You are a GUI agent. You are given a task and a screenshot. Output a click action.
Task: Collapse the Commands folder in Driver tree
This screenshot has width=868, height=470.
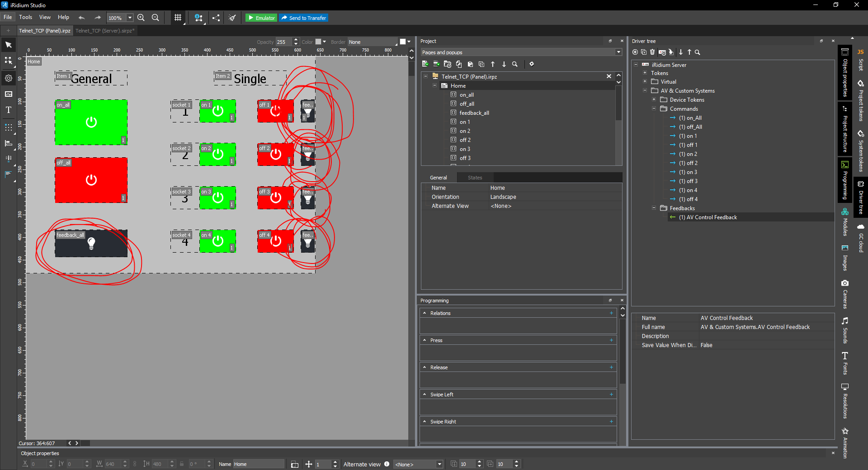[x=654, y=108]
